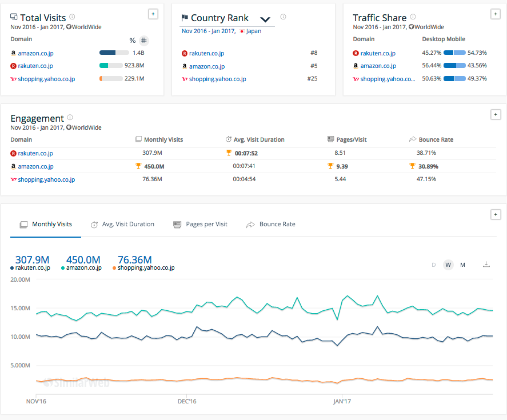The image size is (507, 420).
Task: Click the Total Visits info icon
Action: click(x=72, y=17)
